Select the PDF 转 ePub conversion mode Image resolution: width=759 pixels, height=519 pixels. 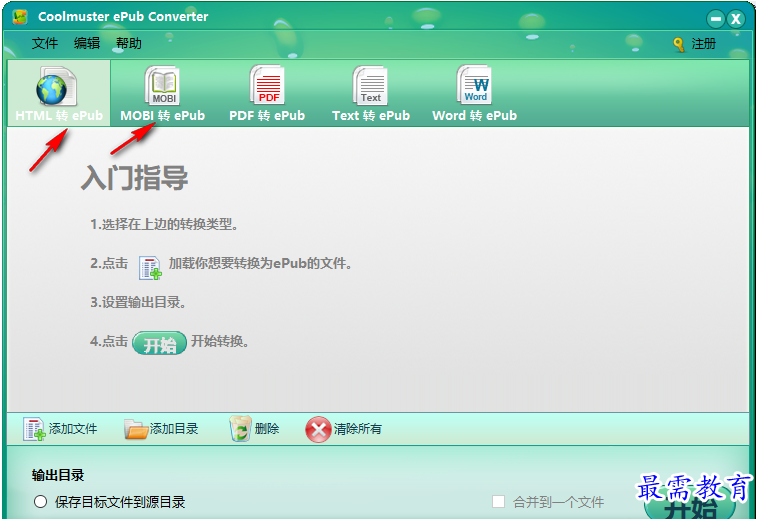point(267,93)
